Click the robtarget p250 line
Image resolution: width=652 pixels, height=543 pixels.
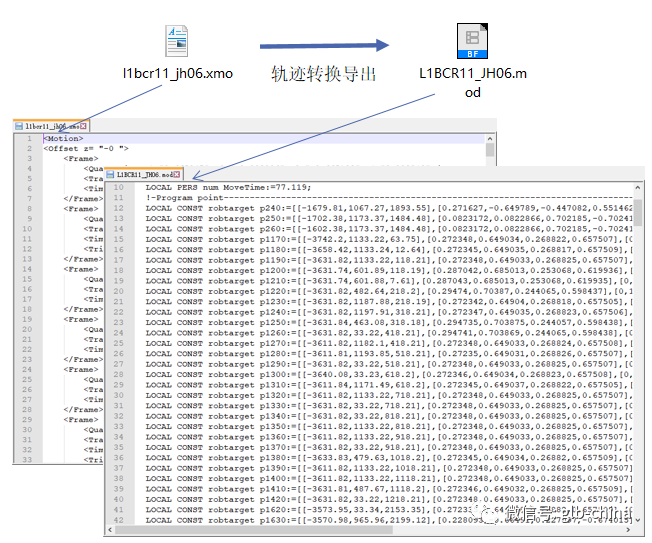pyautogui.click(x=389, y=219)
